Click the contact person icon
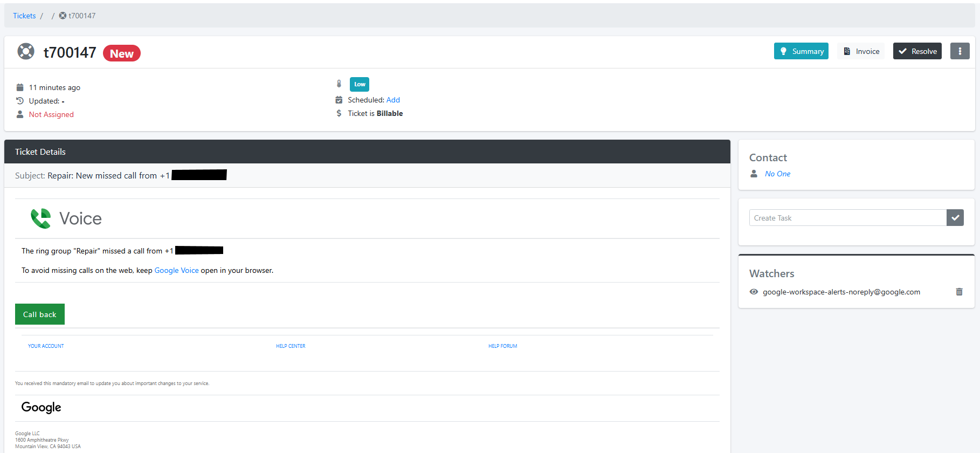980x453 pixels. [754, 174]
